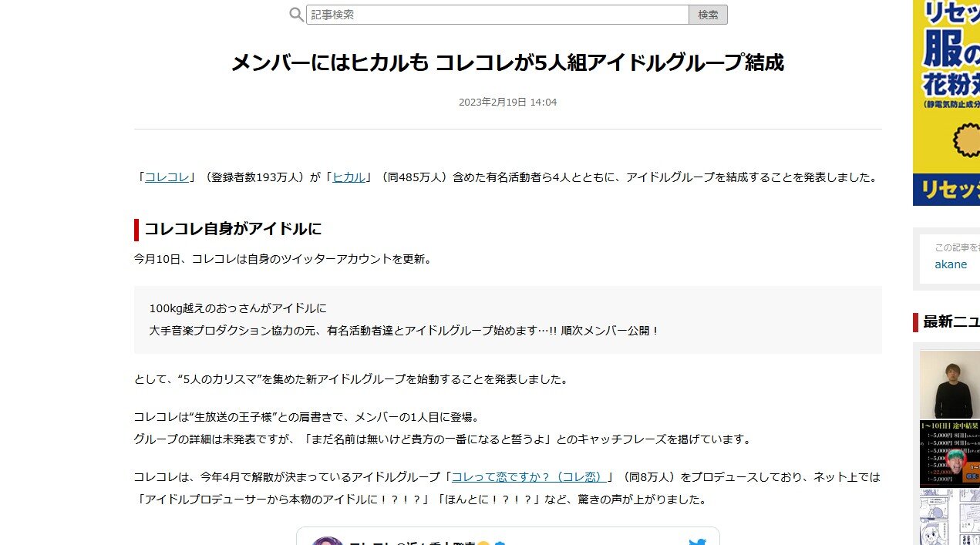
Task: Click the line starting with グループの詳細は未発表
Action: tap(443, 439)
